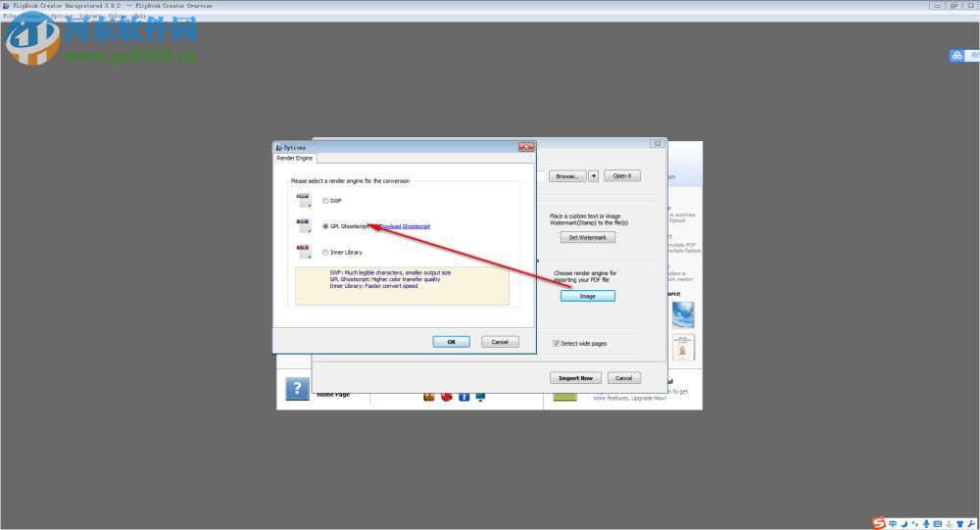Open the Help menu

[140, 16]
